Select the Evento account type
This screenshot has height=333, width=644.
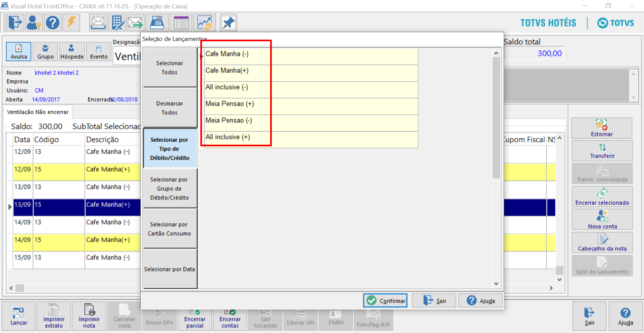[x=99, y=52]
